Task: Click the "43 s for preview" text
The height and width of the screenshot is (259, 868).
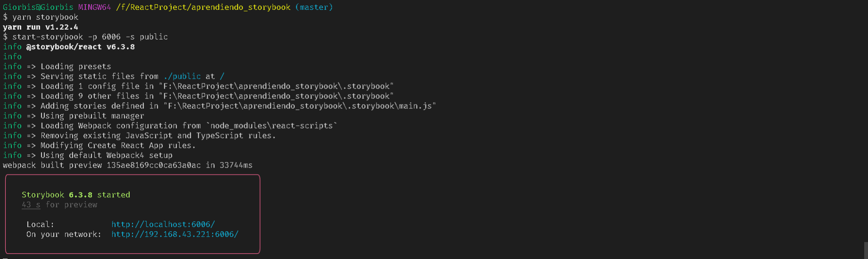Action: pos(59,205)
